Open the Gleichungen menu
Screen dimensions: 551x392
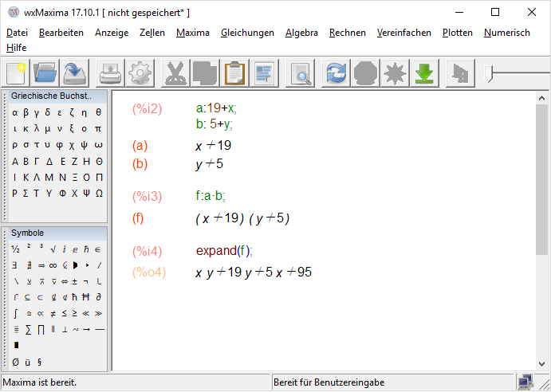pyautogui.click(x=247, y=33)
